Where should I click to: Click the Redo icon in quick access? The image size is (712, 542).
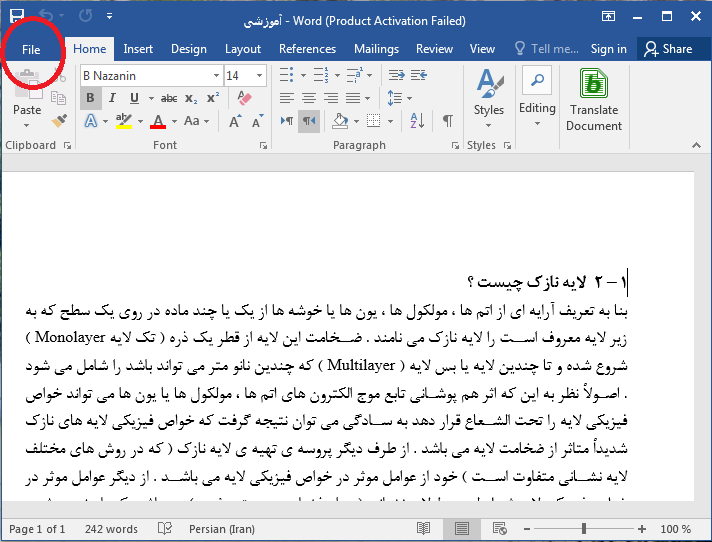click(85, 15)
